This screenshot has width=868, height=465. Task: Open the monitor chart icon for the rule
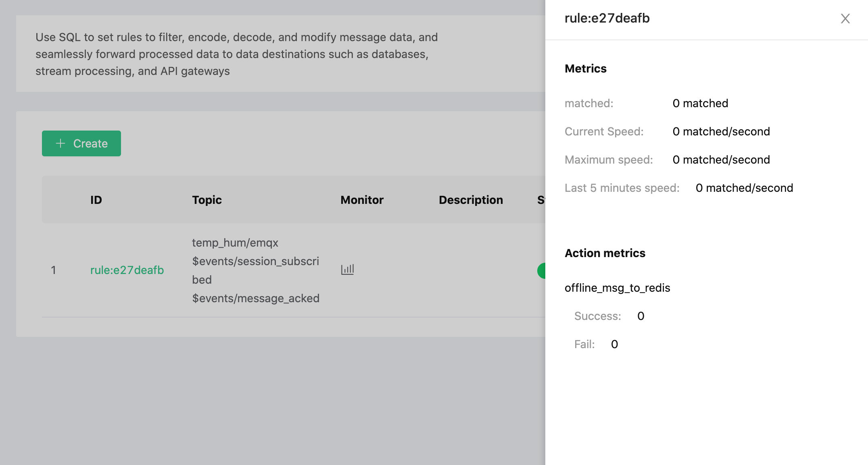pos(347,270)
